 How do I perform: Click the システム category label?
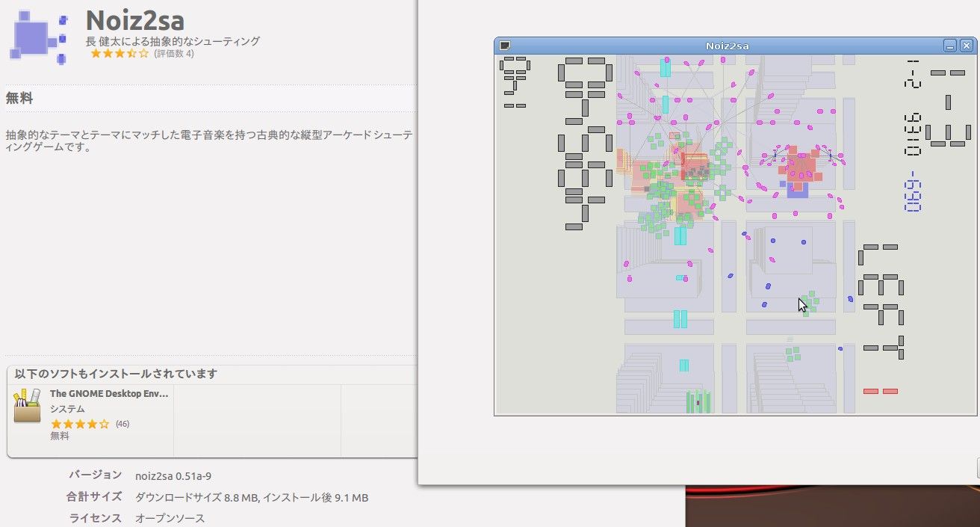click(x=67, y=409)
